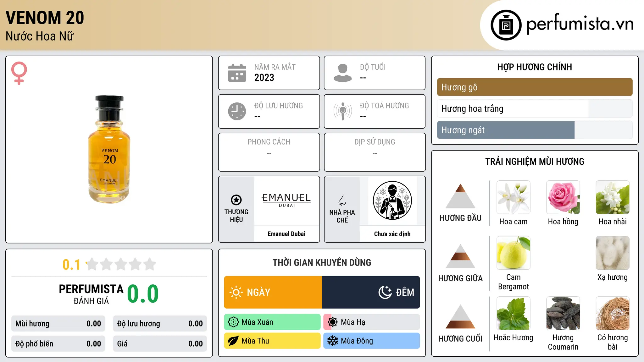The image size is (644, 362).
Task: Click the leaf icon beside Mùa Thu
Action: point(233,341)
